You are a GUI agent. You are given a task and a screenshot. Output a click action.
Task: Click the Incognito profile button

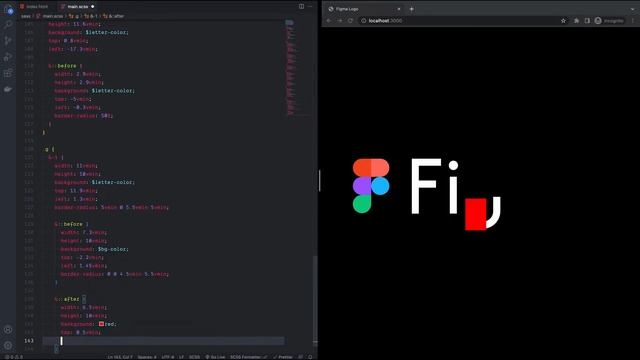(x=609, y=20)
